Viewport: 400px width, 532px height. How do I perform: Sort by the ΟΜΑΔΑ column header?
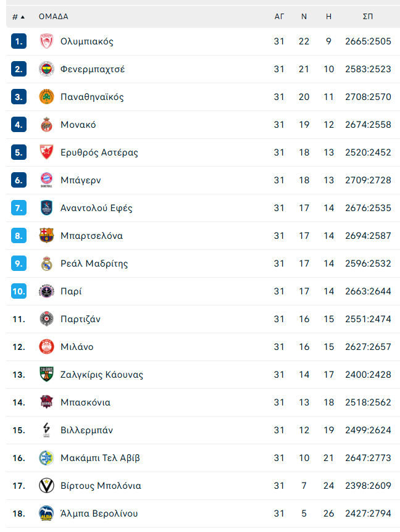(x=54, y=17)
